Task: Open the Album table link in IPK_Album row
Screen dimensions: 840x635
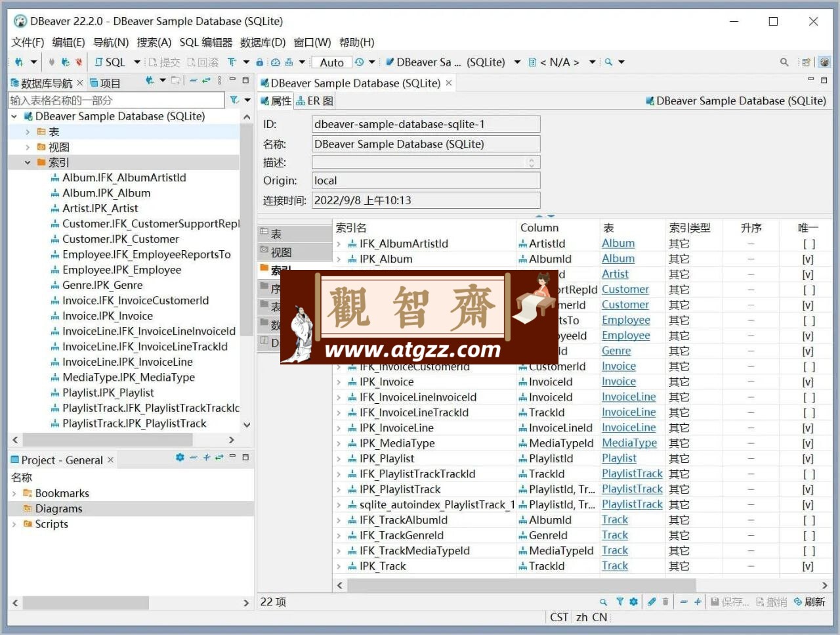Action: [x=618, y=259]
